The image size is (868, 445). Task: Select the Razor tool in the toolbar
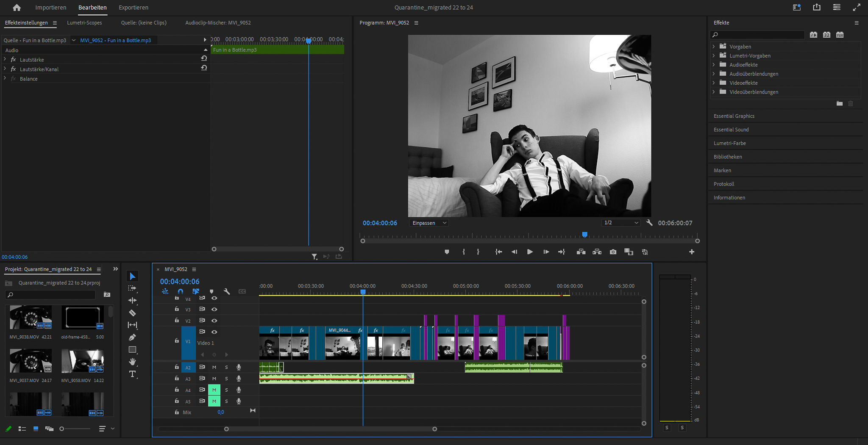(x=132, y=313)
